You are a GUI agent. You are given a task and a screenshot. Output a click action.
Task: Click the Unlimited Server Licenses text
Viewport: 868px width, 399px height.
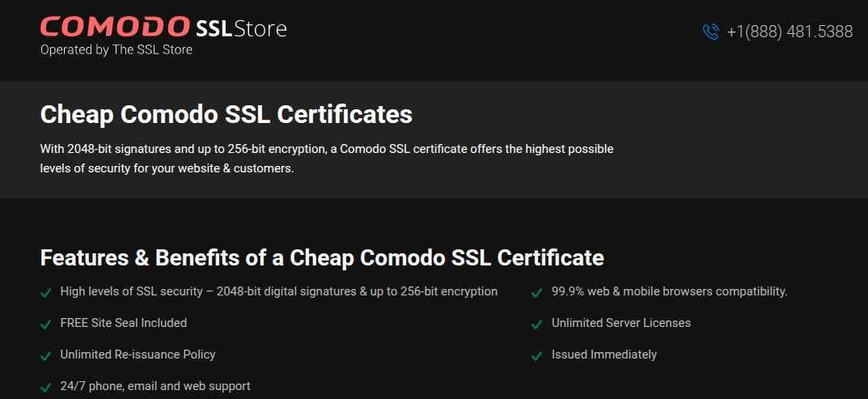tap(621, 323)
